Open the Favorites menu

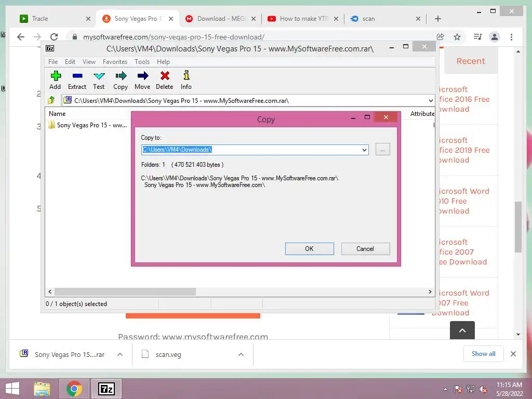115,62
